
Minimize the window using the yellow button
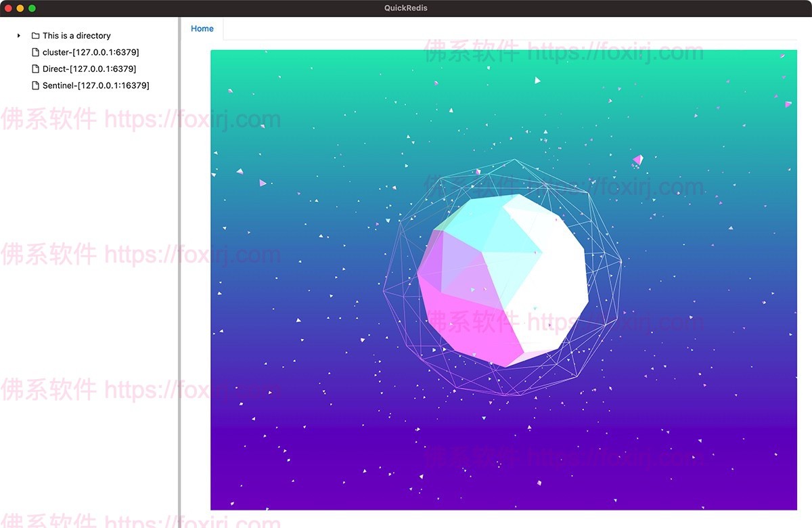[20, 8]
